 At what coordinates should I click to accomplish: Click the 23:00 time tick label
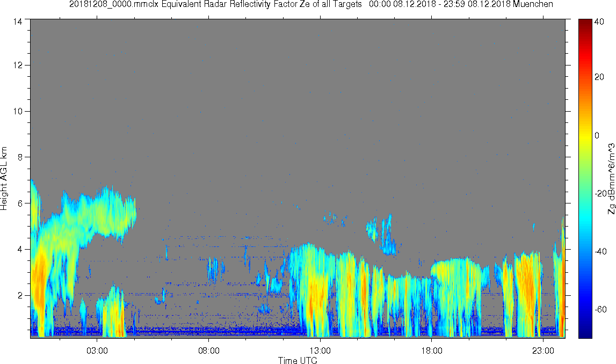coord(543,350)
